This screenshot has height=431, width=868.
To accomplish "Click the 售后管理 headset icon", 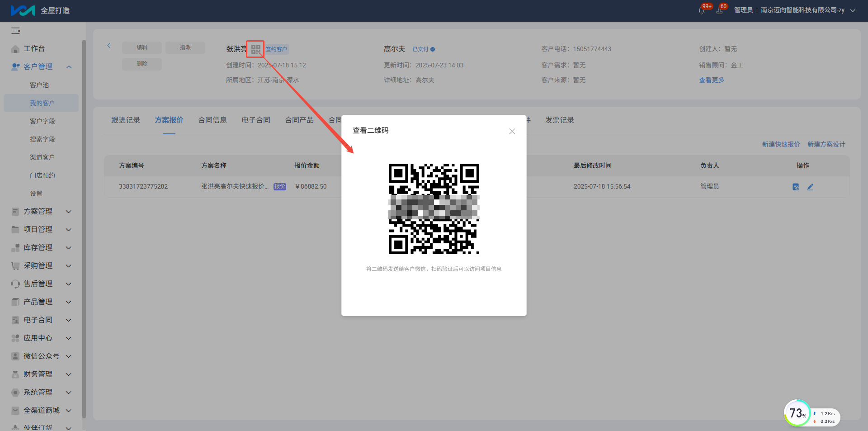I will tap(15, 284).
